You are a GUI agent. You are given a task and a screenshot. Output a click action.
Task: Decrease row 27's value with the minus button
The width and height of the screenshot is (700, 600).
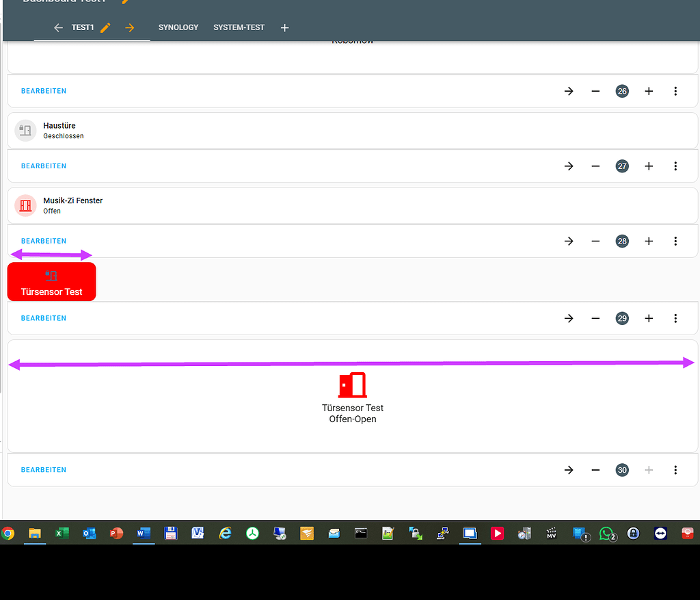tap(595, 166)
